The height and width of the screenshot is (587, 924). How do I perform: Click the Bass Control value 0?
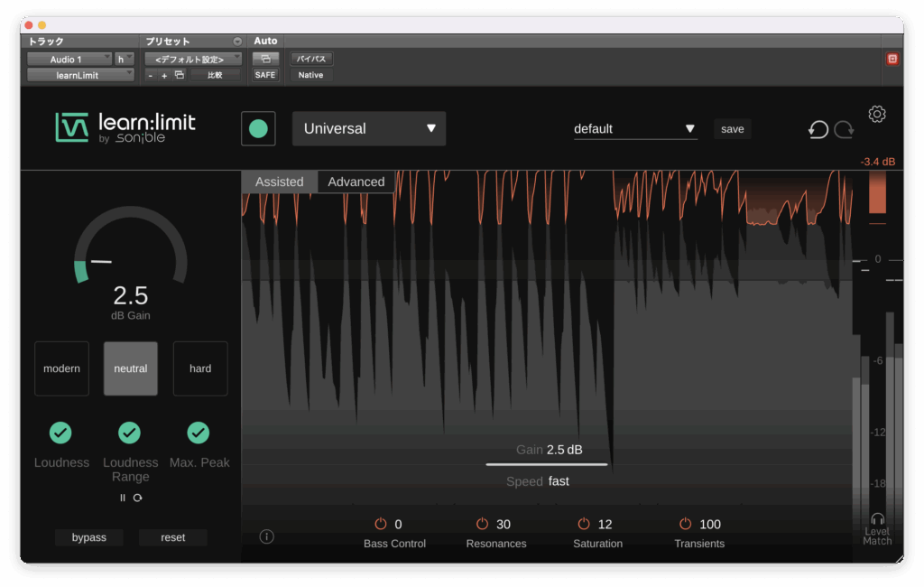(x=398, y=525)
